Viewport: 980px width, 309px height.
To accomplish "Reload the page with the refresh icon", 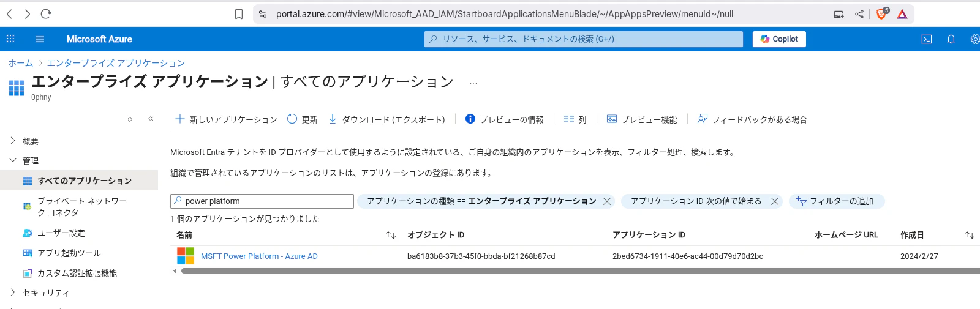I will click(x=46, y=14).
